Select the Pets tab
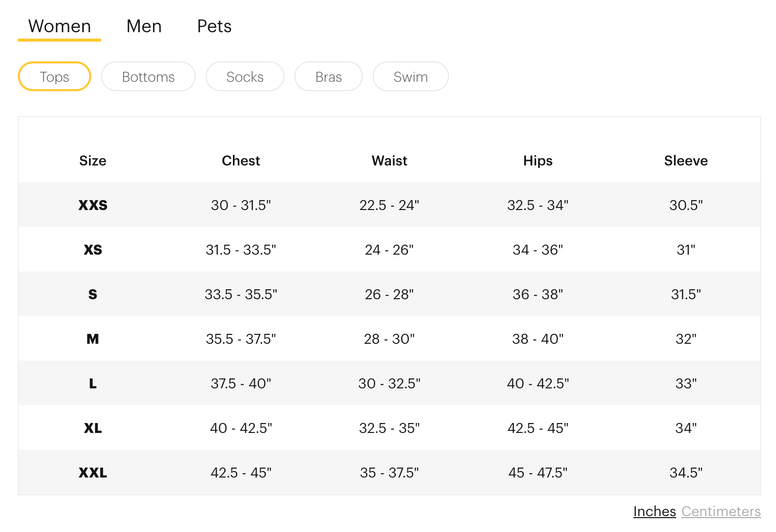776x532 pixels. tap(214, 26)
